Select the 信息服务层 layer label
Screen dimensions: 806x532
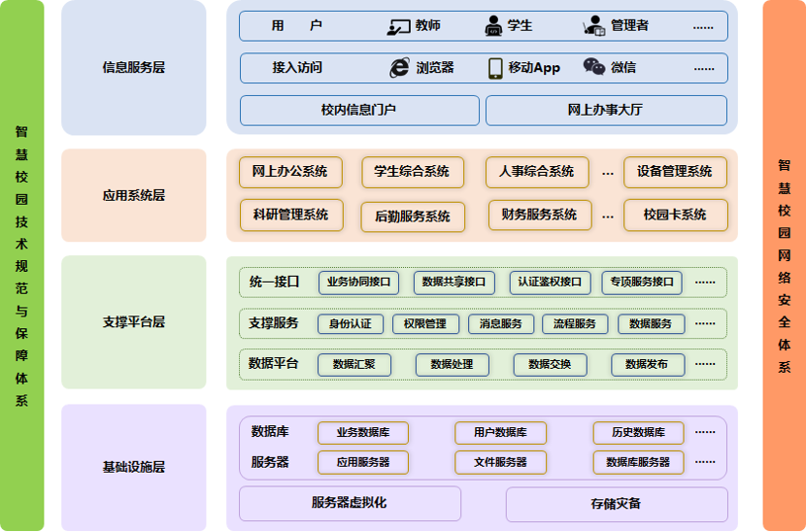click(x=134, y=68)
